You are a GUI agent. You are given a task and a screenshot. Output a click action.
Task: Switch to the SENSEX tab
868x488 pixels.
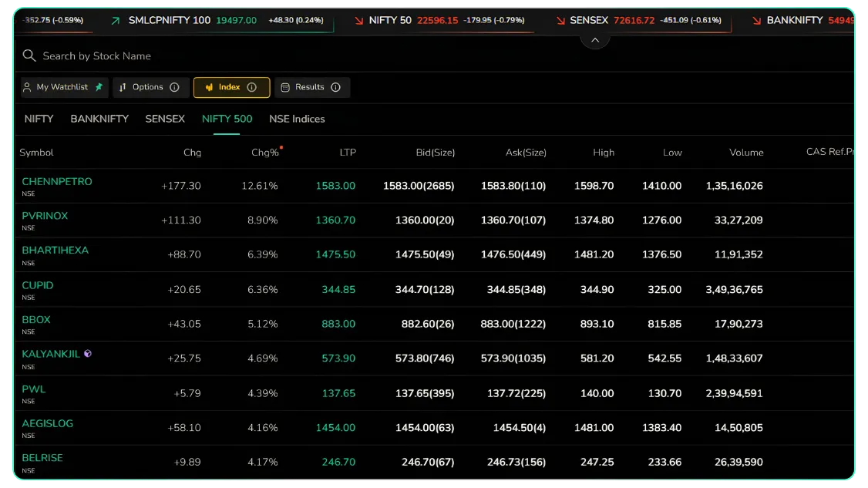pyautogui.click(x=165, y=119)
